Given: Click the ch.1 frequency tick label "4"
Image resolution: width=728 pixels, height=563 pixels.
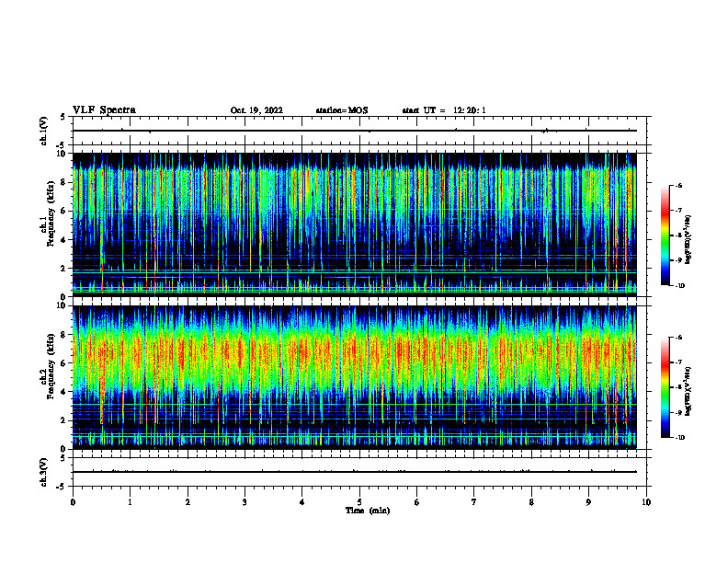Looking at the screenshot, I should pyautogui.click(x=63, y=240).
